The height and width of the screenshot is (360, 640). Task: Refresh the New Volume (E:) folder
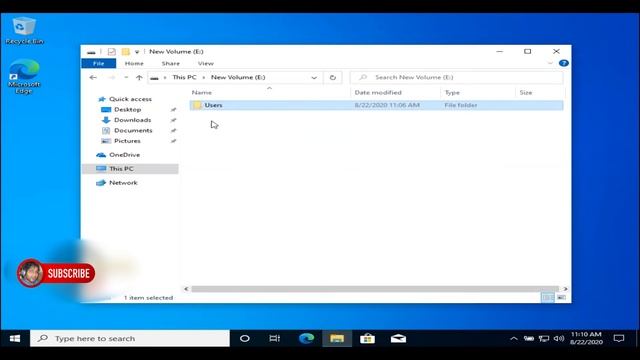(x=333, y=77)
